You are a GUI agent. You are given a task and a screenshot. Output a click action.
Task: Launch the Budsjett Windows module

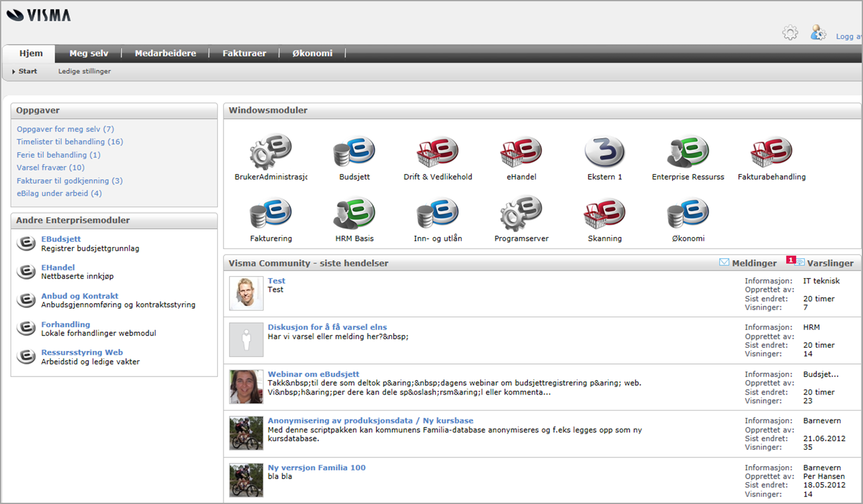[x=354, y=151]
